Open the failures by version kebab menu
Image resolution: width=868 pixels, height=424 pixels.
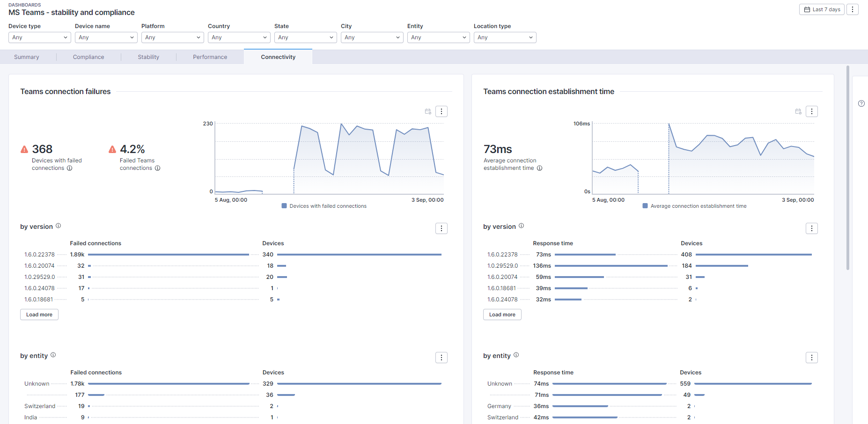[x=441, y=228]
